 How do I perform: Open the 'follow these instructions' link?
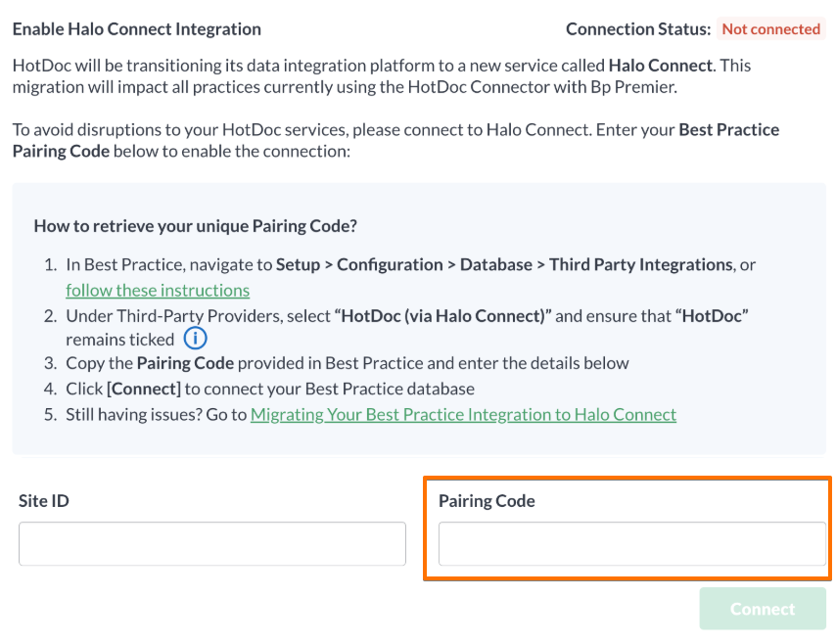[x=158, y=291]
